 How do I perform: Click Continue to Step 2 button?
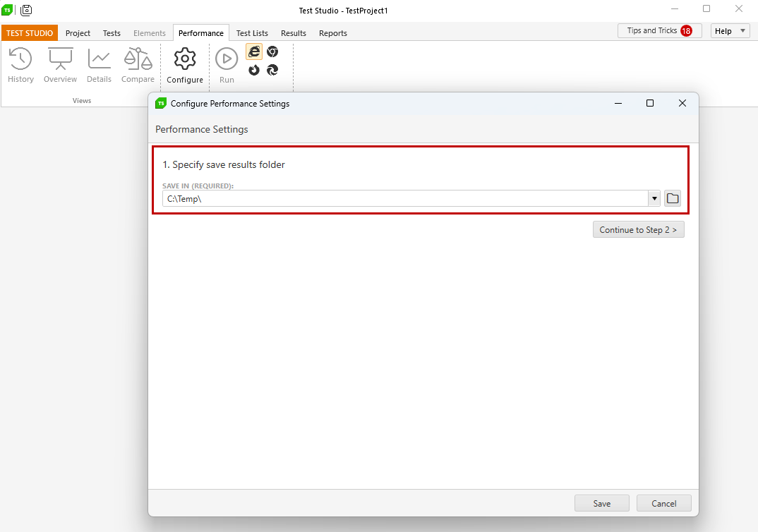click(x=639, y=229)
